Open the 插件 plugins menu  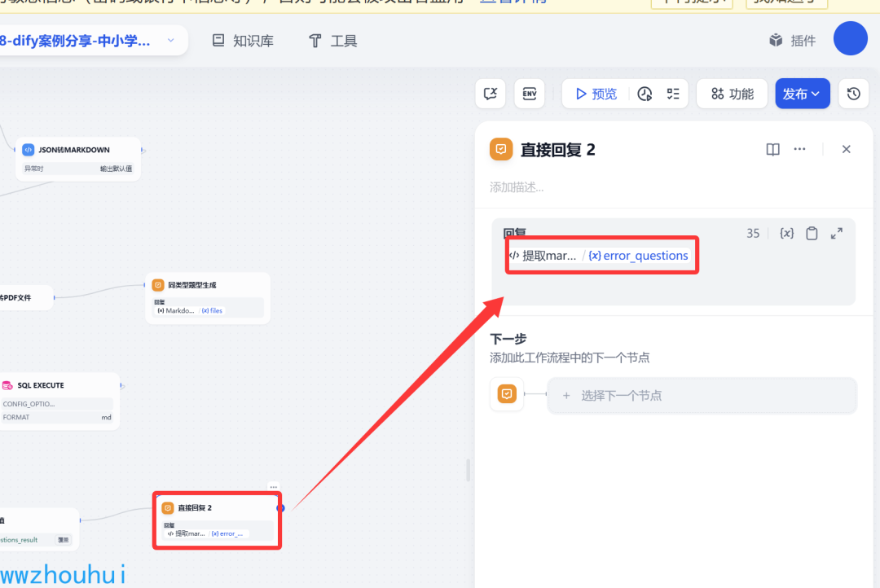click(793, 41)
